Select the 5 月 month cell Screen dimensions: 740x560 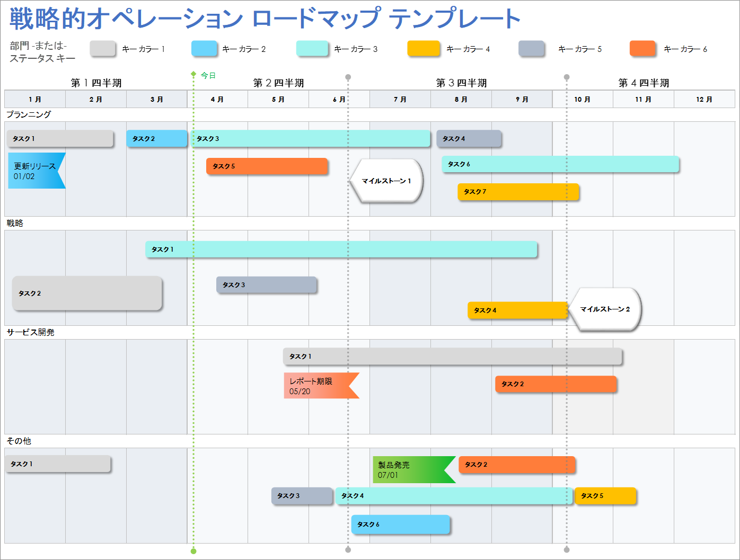pos(278,99)
